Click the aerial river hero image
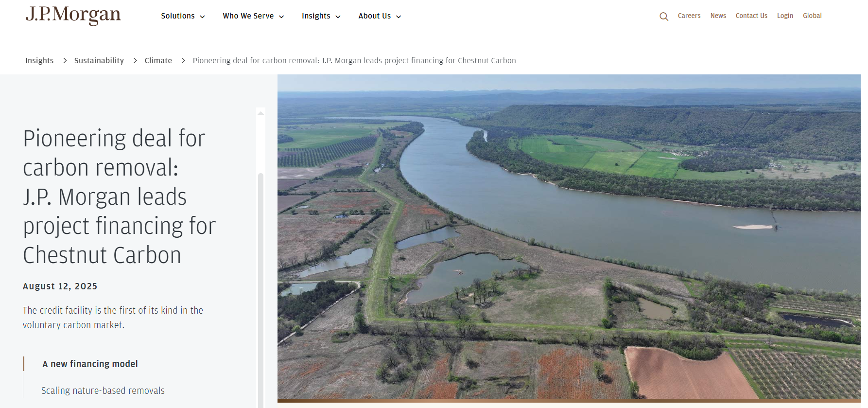This screenshot has height=408, width=868. [569, 236]
